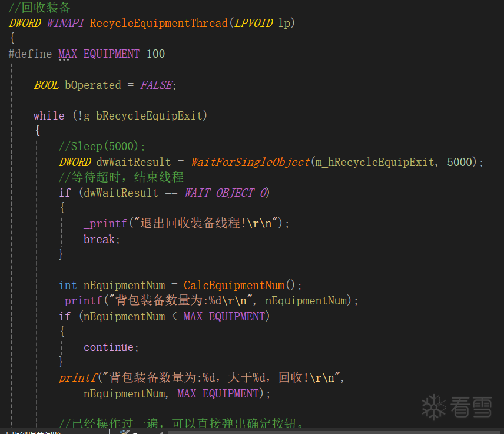Image resolution: width=504 pixels, height=434 pixels.
Task: Click the code cleanup brush icon
Action: pyautogui.click(x=125, y=432)
